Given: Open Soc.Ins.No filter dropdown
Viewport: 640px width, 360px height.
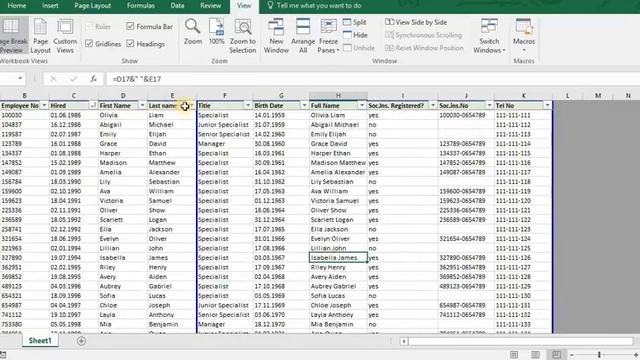Looking at the screenshot, I should [x=489, y=106].
